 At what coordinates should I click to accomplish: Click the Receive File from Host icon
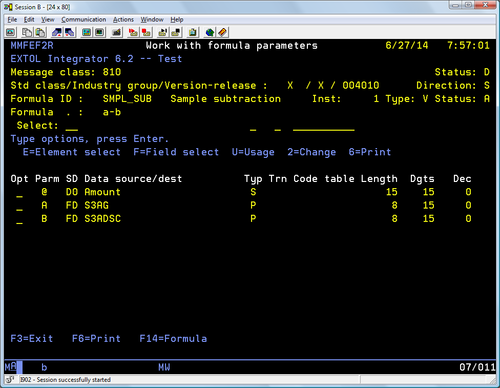[69, 32]
